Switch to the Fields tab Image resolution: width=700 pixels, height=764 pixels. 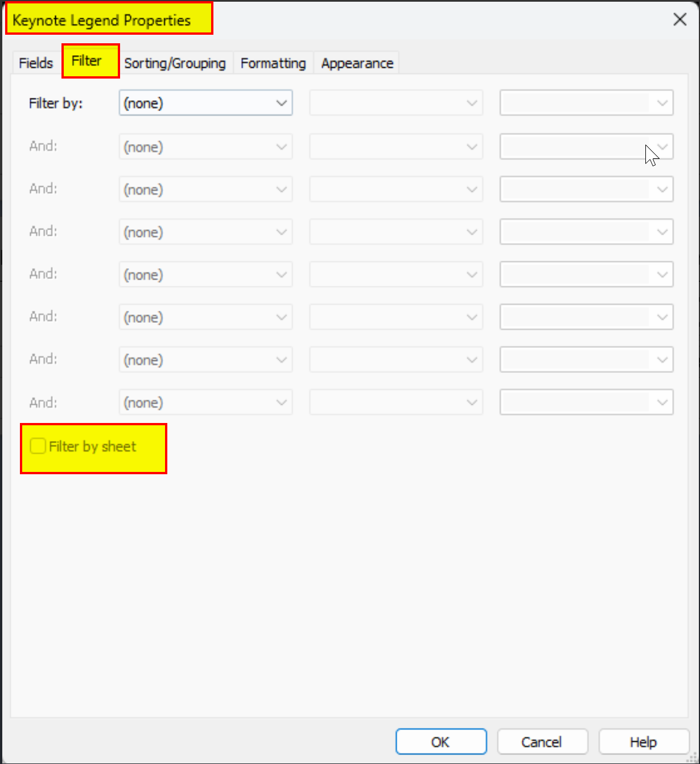[36, 63]
